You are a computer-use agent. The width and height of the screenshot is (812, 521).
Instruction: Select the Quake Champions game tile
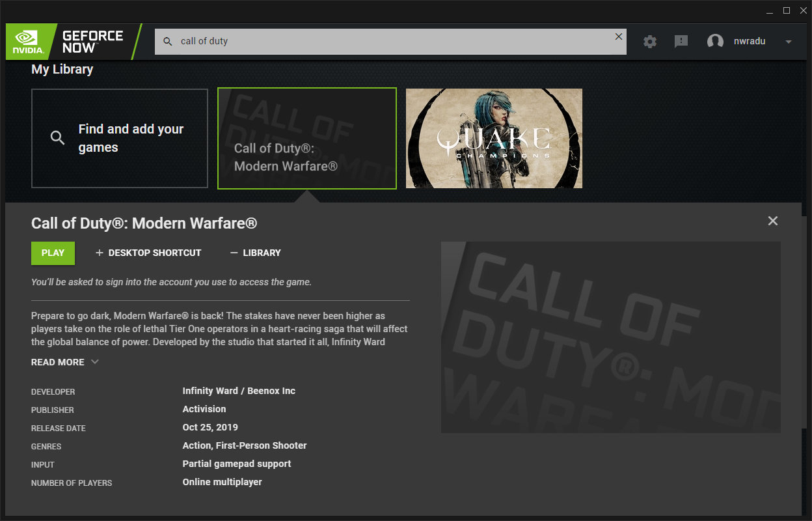pyautogui.click(x=494, y=138)
